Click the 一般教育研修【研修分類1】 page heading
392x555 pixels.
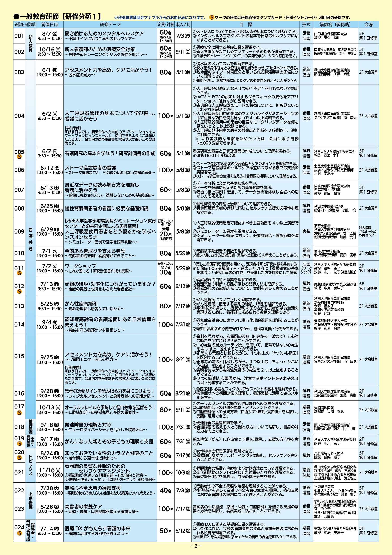coord(58,16)
